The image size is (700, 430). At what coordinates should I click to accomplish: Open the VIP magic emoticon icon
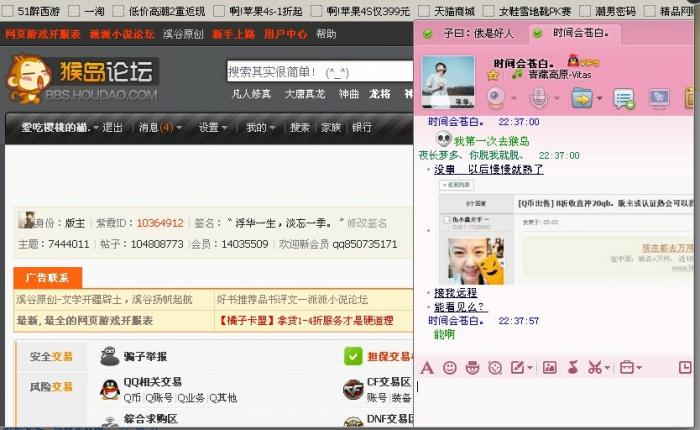click(472, 368)
